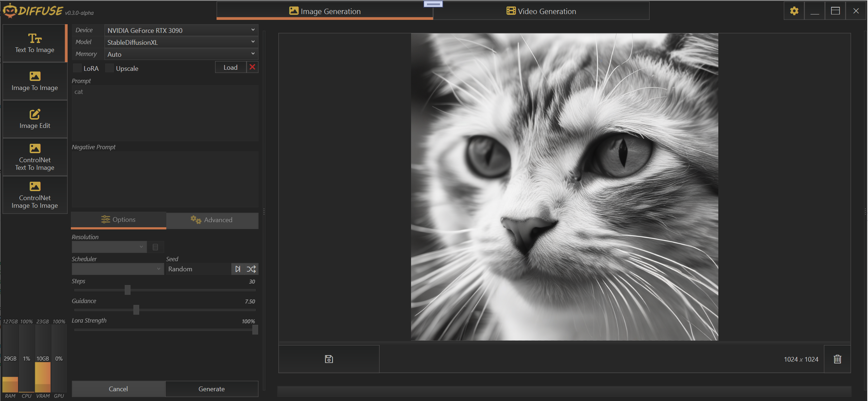Image resolution: width=868 pixels, height=401 pixels.
Task: Expand the Device dropdown
Action: click(181, 30)
